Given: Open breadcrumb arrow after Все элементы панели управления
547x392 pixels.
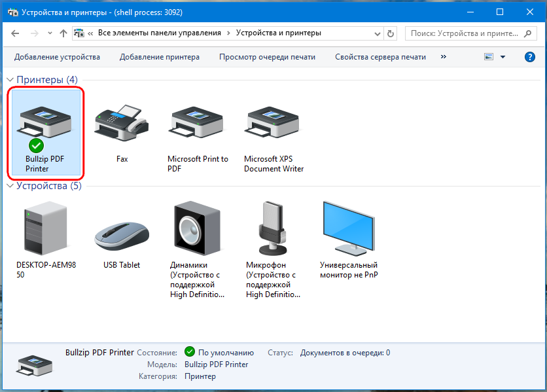Looking at the screenshot, I should click(x=228, y=33).
